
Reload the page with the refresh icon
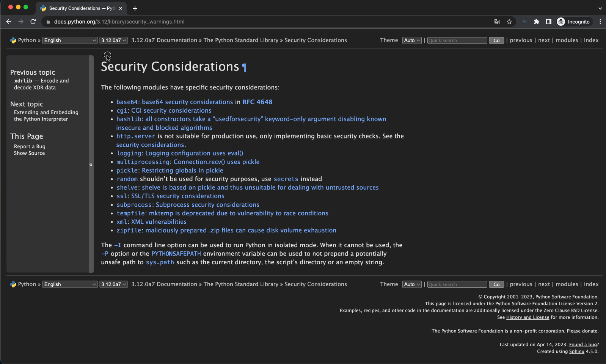[x=33, y=22]
